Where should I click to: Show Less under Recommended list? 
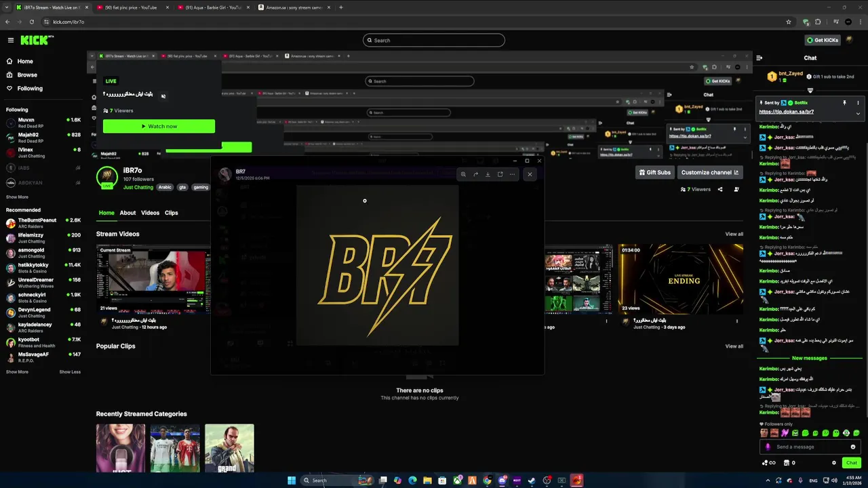[x=70, y=372]
